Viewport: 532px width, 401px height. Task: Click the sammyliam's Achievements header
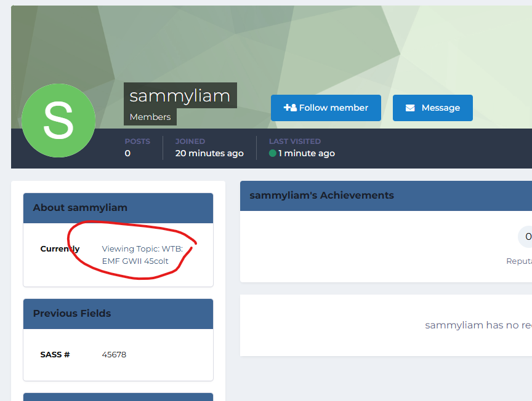point(321,196)
